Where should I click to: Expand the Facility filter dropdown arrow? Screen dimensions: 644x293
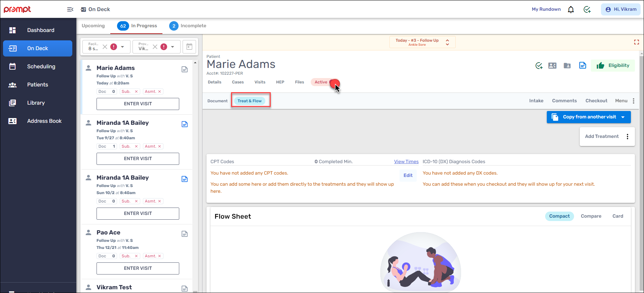pos(122,47)
